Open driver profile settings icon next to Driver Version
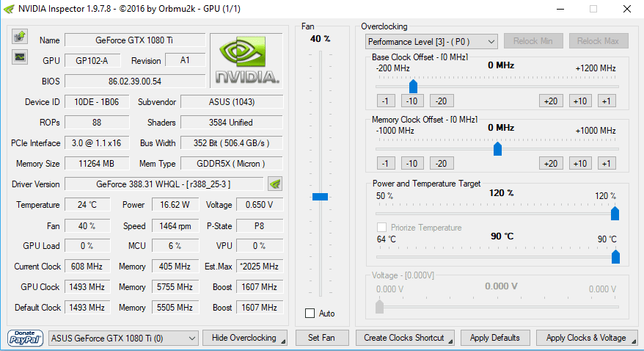Image resolution: width=644 pixels, height=351 pixels. click(x=275, y=184)
